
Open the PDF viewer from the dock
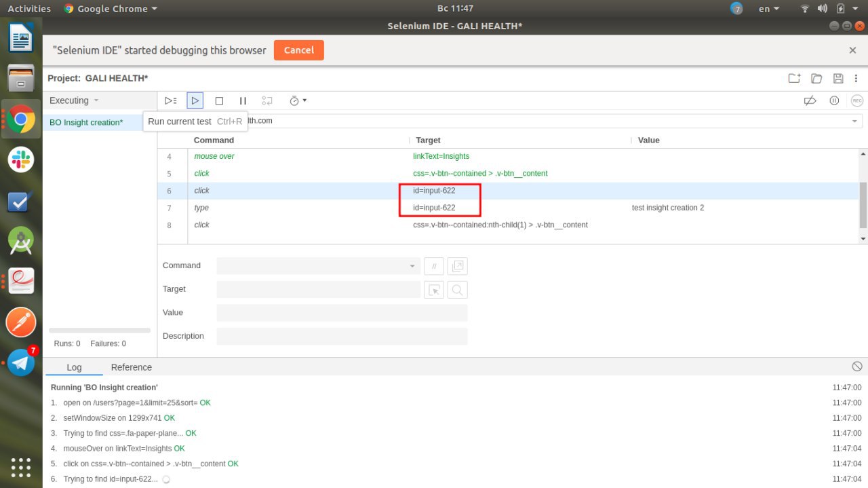click(21, 281)
